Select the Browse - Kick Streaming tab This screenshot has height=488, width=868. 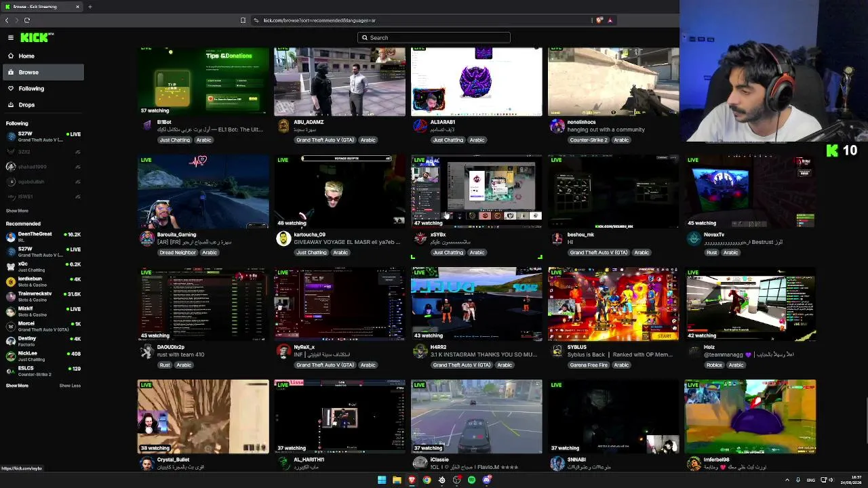coord(42,7)
